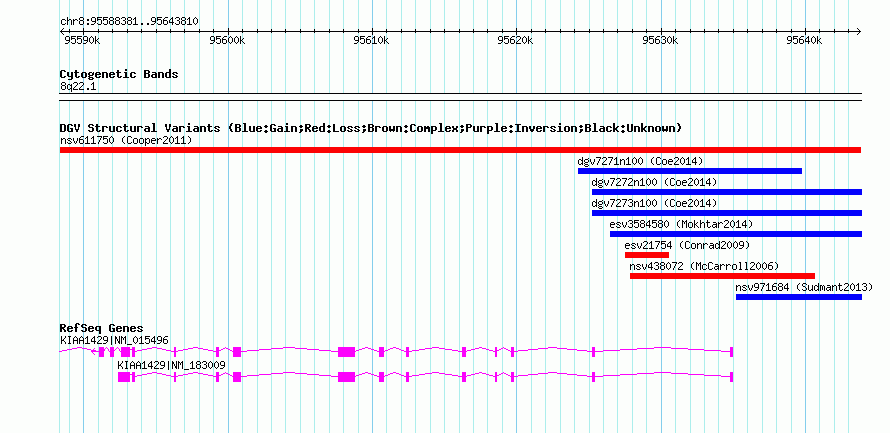
Task: Open nsv438072 (McCarroll2006) variant label
Action: point(704,266)
